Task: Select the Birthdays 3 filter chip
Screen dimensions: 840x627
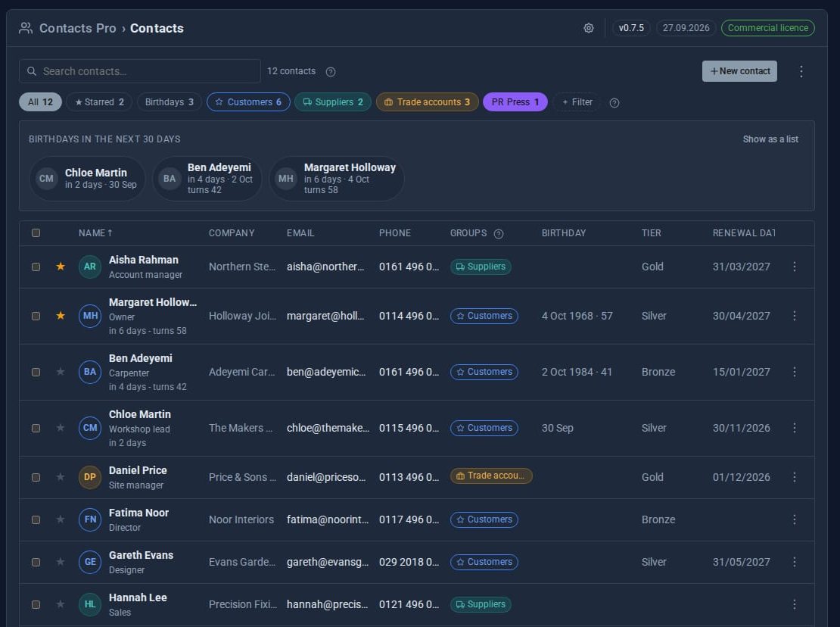Action: 170,101
